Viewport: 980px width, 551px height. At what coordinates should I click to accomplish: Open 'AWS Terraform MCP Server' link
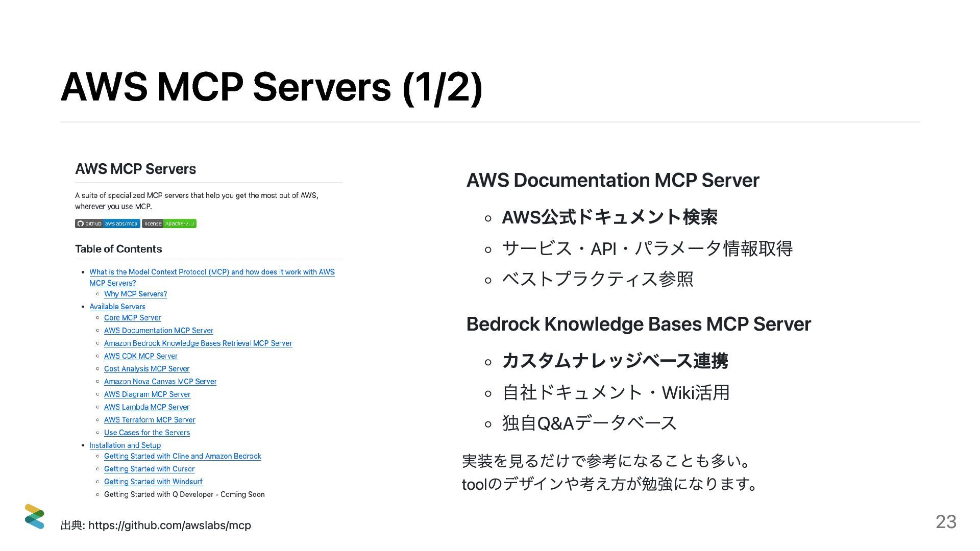tap(150, 420)
